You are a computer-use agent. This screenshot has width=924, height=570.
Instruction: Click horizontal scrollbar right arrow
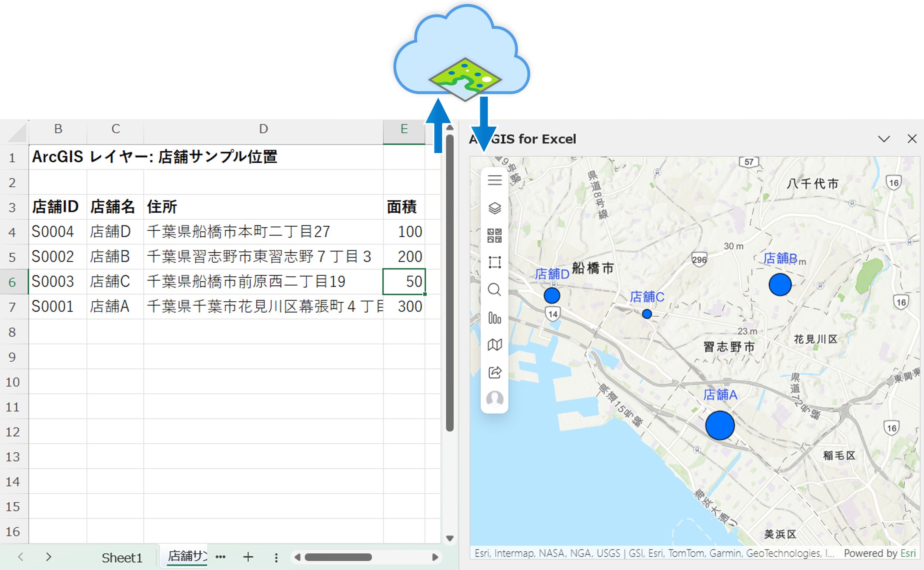(x=434, y=557)
